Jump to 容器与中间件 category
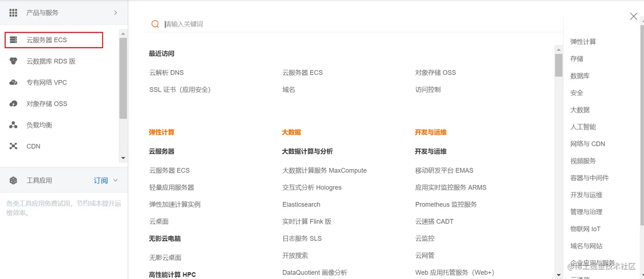Image resolution: width=644 pixels, height=279 pixels. (589, 178)
